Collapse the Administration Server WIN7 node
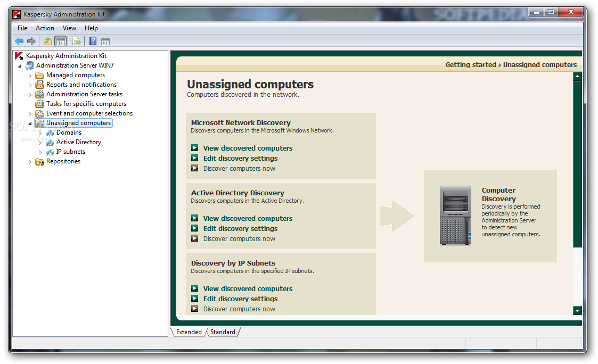The image size is (598, 364). click(20, 66)
